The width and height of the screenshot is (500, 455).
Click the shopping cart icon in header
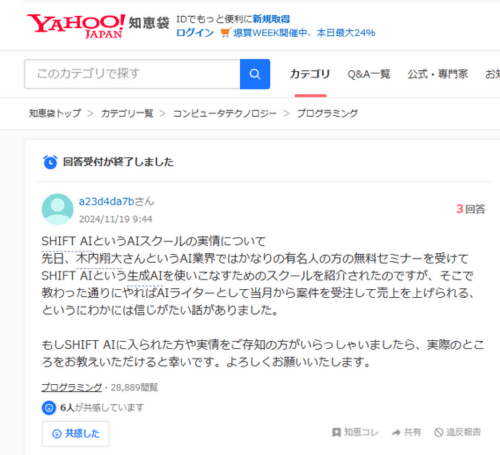226,32
